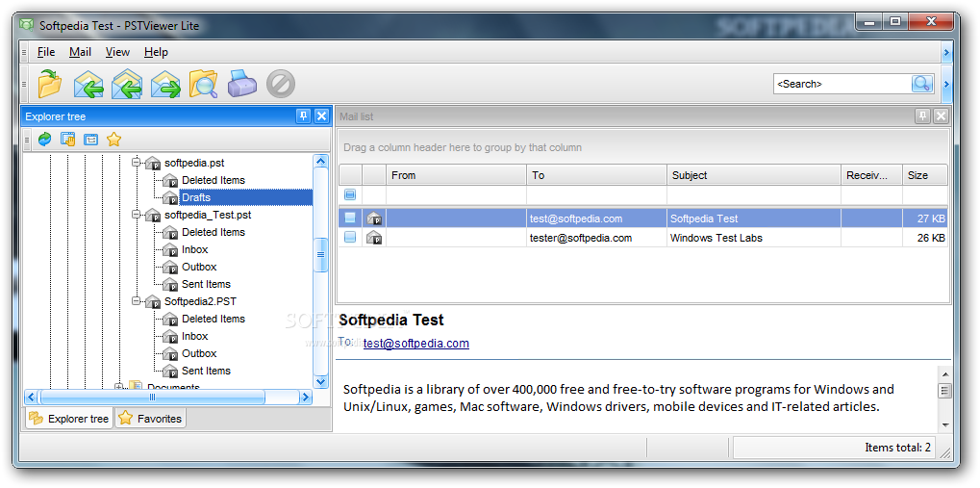Tick the checkbox for Windows Test Labs mail
This screenshot has width=980, height=488.
(351, 238)
